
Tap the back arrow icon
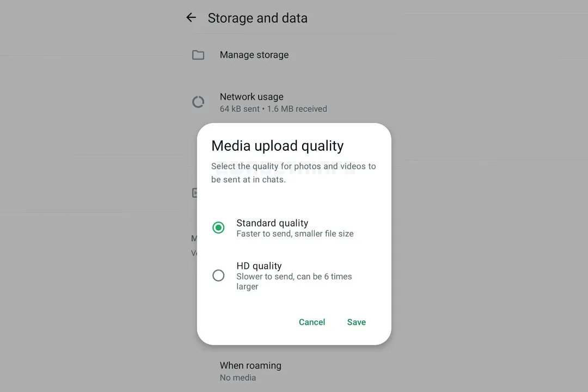(x=191, y=17)
